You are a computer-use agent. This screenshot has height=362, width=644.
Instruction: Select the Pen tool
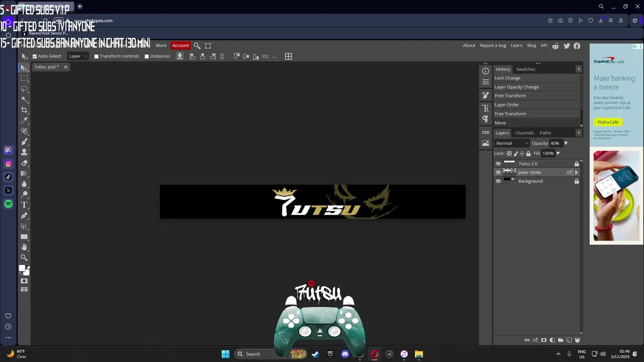click(24, 216)
